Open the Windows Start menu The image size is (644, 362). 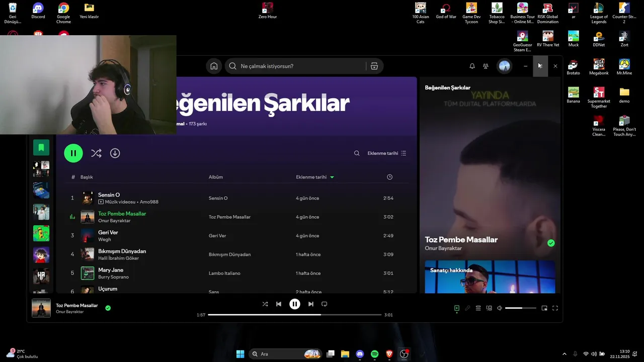click(240, 354)
